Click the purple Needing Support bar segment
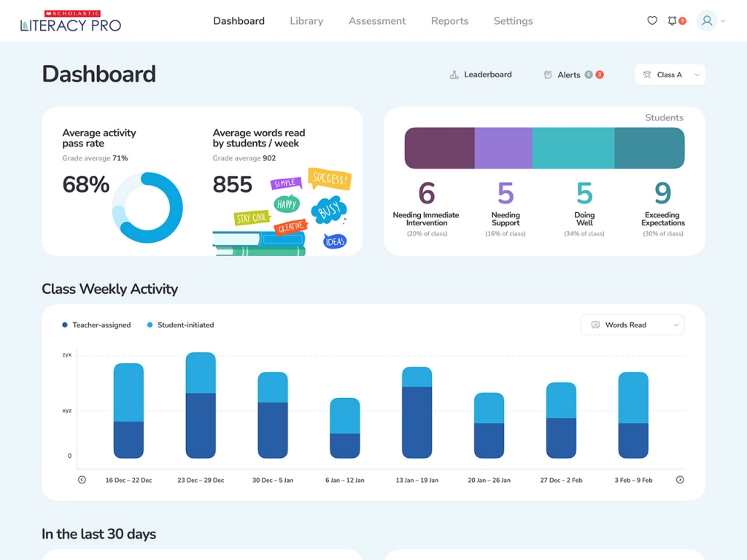This screenshot has width=747, height=560. [503, 148]
